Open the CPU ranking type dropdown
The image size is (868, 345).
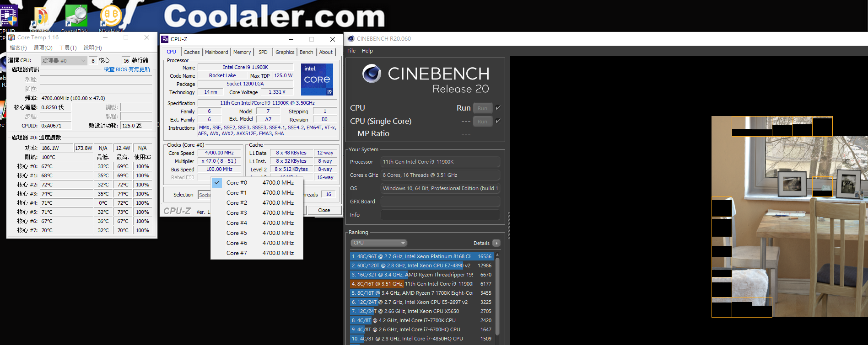point(378,243)
